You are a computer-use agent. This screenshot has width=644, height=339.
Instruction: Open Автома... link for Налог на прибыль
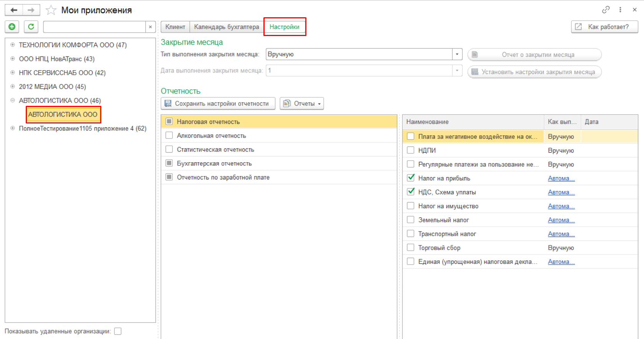point(561,178)
